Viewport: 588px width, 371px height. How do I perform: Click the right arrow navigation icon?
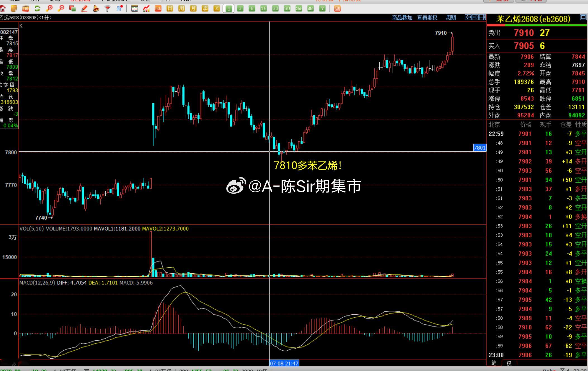(475, 17)
